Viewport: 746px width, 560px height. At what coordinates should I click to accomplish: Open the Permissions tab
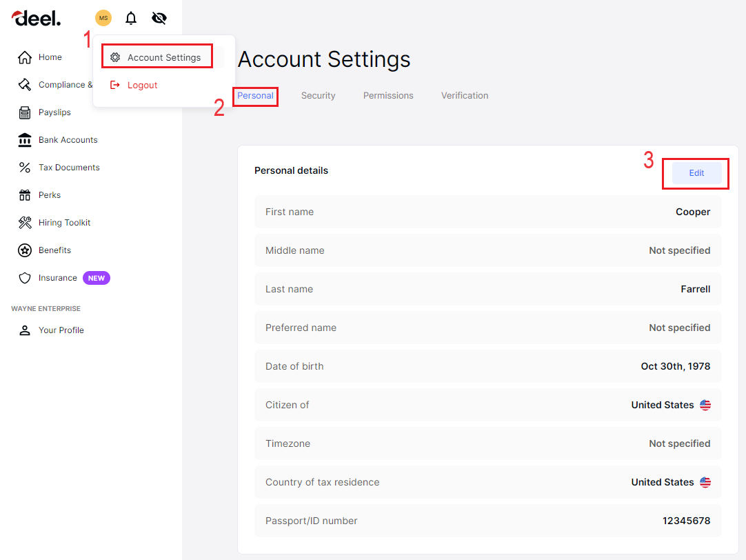[x=388, y=95]
